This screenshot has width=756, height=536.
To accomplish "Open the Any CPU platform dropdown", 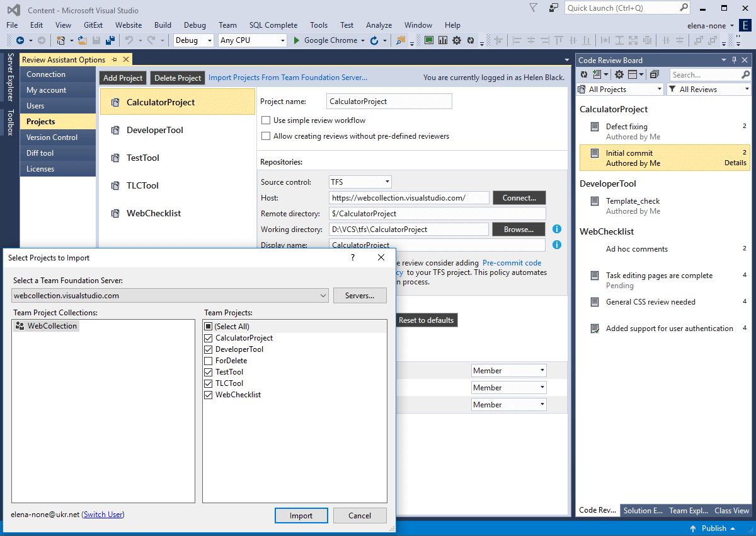I will [253, 40].
